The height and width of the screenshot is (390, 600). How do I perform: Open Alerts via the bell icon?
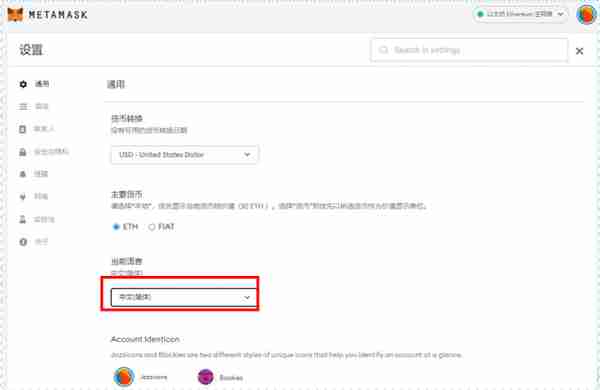(23, 174)
